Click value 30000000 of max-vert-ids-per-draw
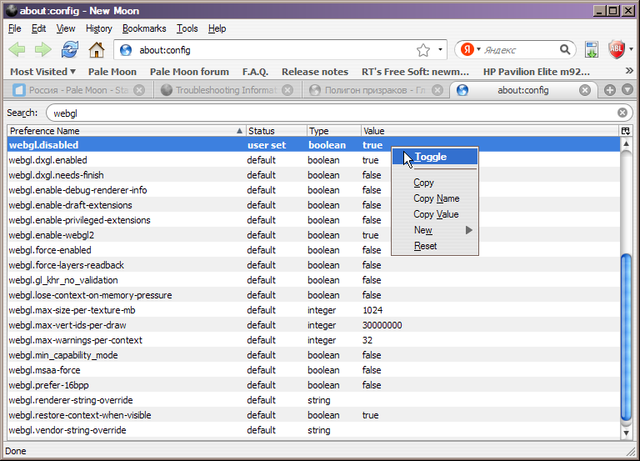The width and height of the screenshot is (640, 461). tap(382, 325)
